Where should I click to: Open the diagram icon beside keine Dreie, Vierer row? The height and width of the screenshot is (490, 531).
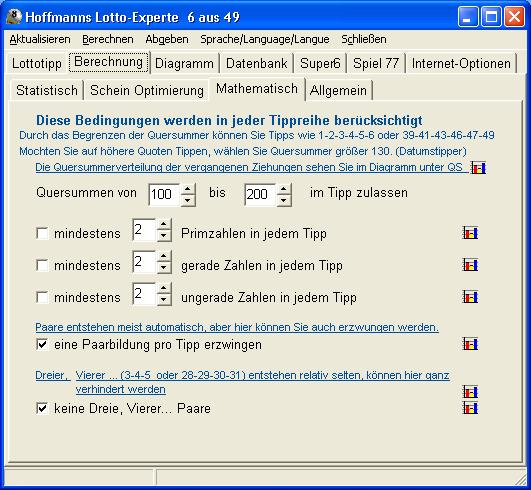(470, 408)
